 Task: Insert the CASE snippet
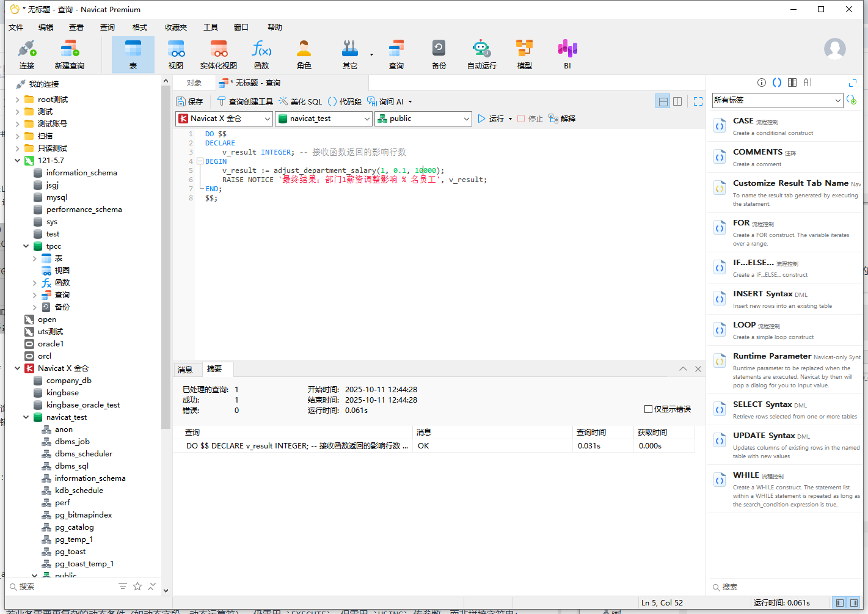coord(786,126)
